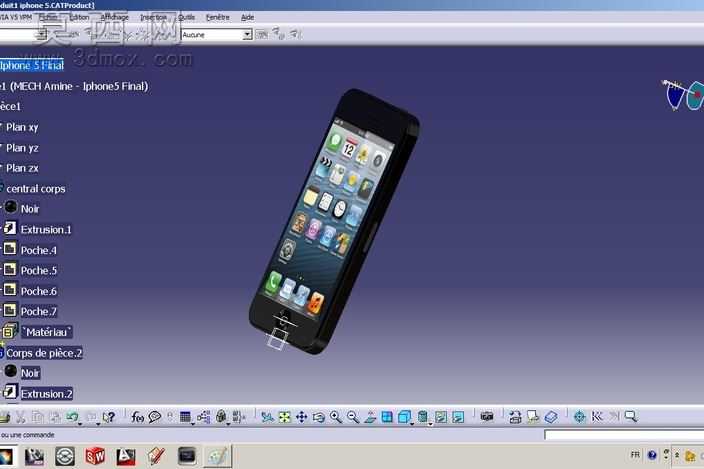Select Iphone 5 Final root node

tap(32, 66)
